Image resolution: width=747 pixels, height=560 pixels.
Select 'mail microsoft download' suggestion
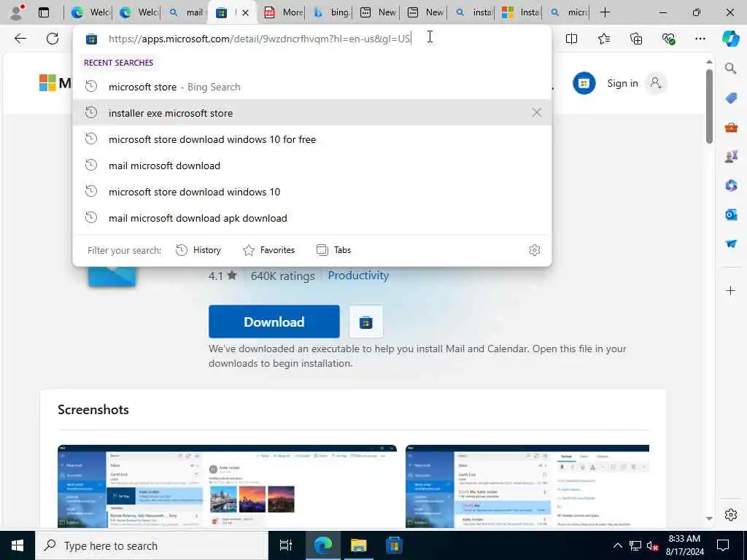(312, 166)
